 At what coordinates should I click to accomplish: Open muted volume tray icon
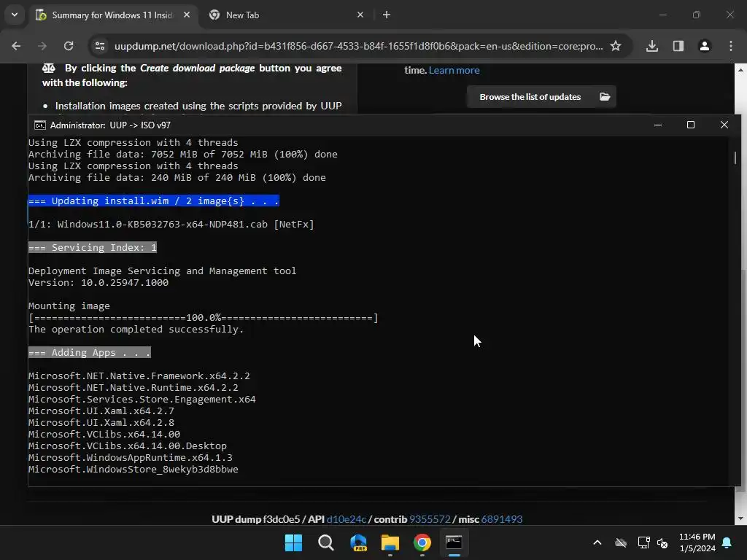coord(662,542)
